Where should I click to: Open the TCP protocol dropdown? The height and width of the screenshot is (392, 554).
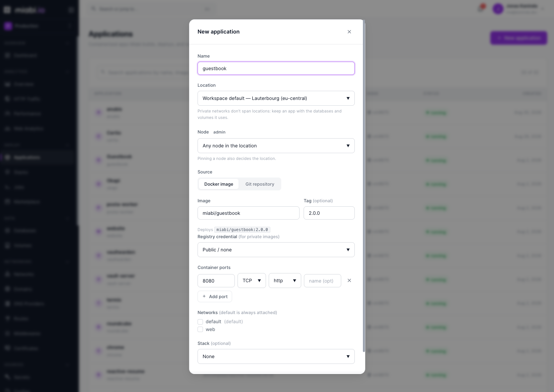pyautogui.click(x=252, y=281)
